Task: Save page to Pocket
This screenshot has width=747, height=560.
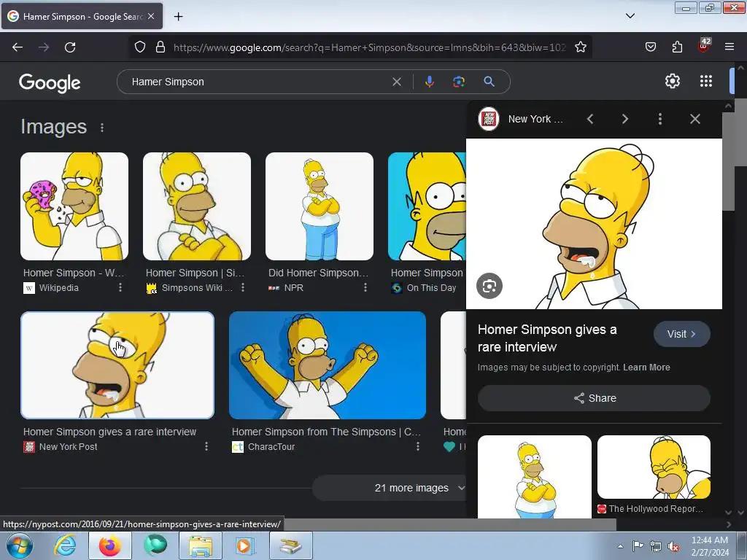Action: [x=650, y=47]
